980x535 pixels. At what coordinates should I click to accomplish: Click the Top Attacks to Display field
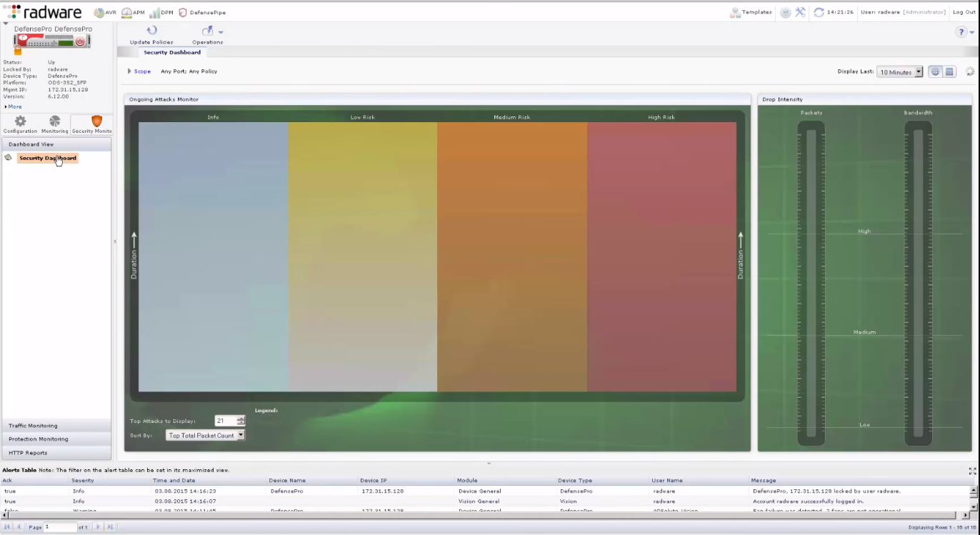(226, 421)
